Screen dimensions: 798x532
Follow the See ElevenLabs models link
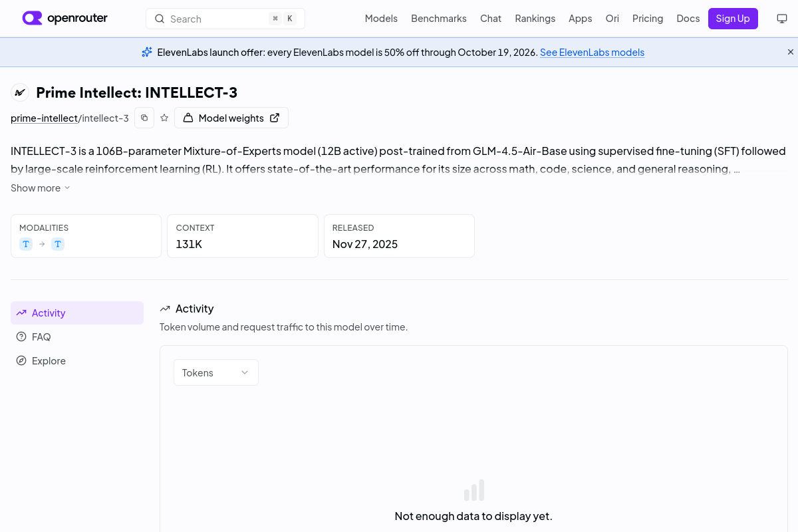pyautogui.click(x=592, y=53)
